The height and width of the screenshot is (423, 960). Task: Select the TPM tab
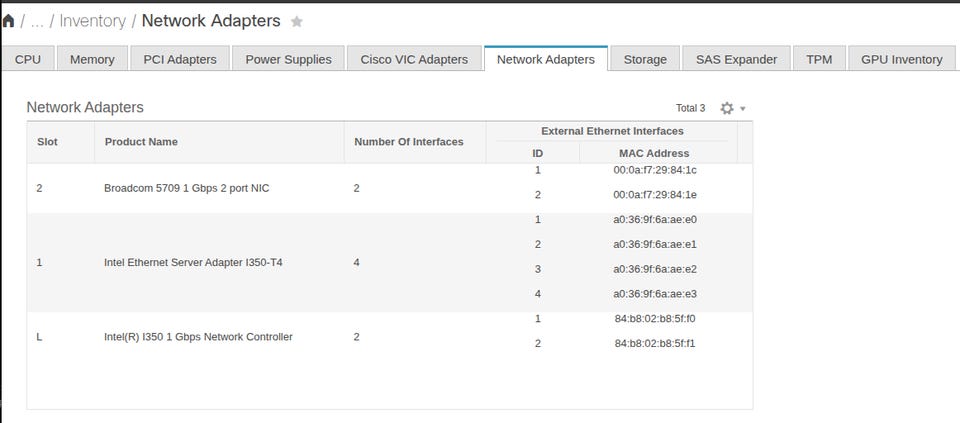819,59
